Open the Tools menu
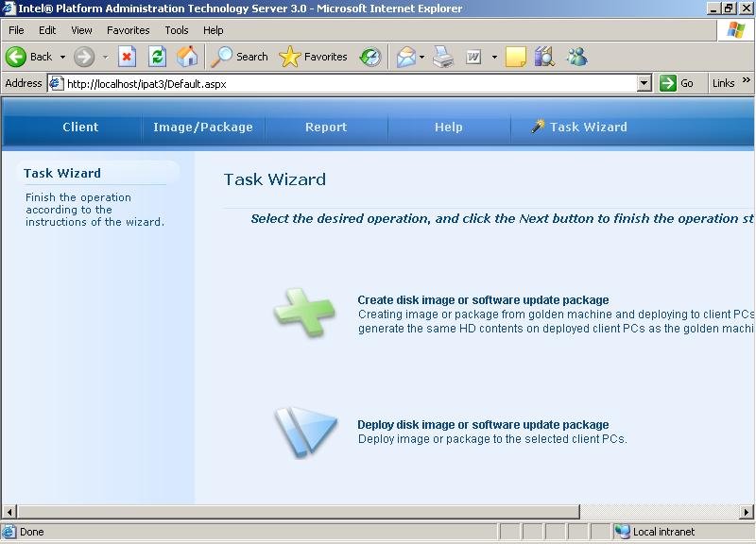This screenshot has width=756, height=544. point(176,30)
